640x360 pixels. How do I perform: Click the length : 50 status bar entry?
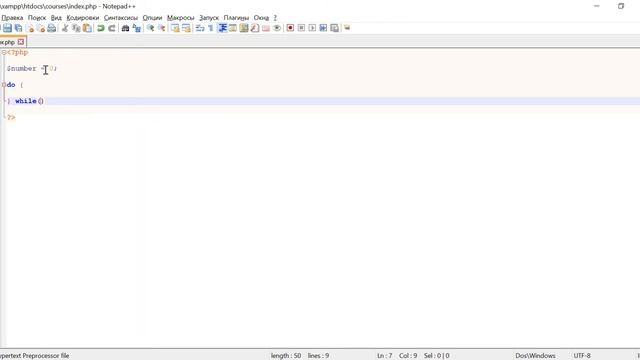click(286, 356)
